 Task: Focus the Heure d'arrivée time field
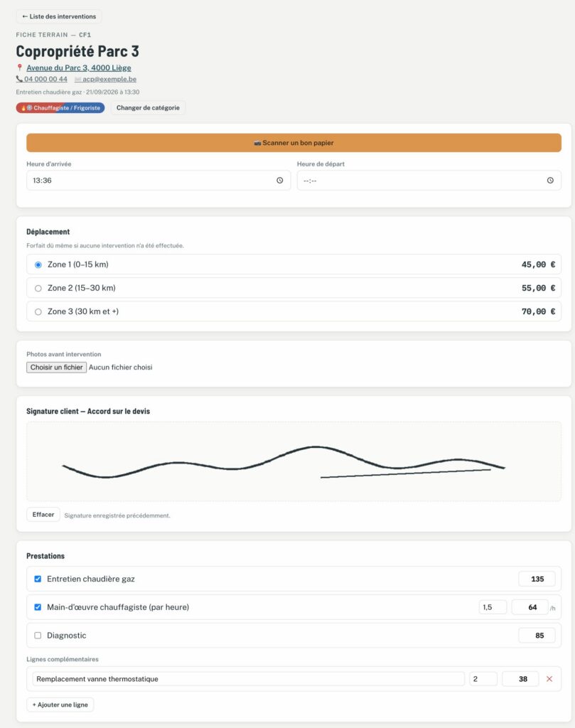[158, 180]
